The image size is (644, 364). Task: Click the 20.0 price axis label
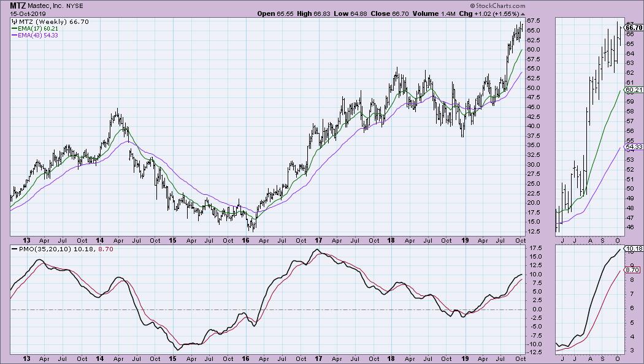533,203
